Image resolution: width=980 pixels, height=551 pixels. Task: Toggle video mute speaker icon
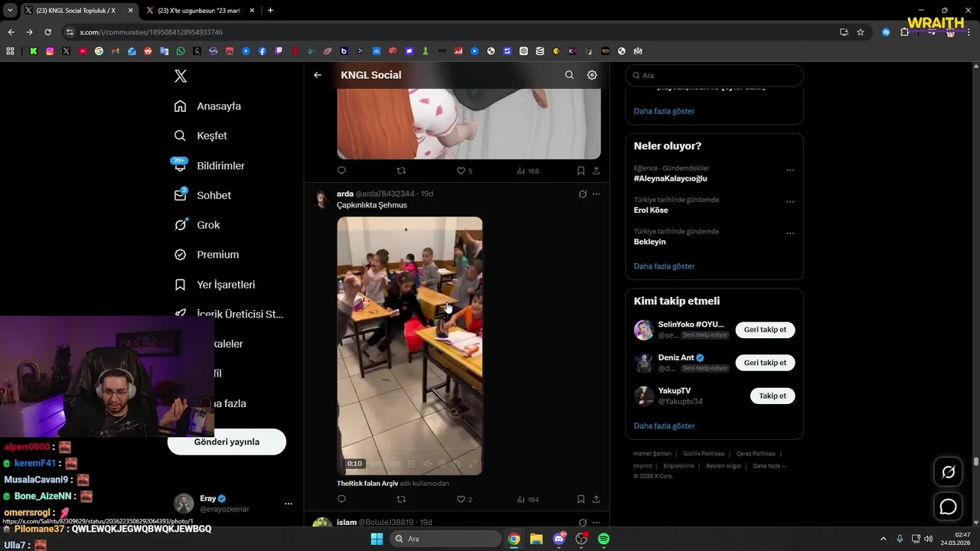[427, 464]
